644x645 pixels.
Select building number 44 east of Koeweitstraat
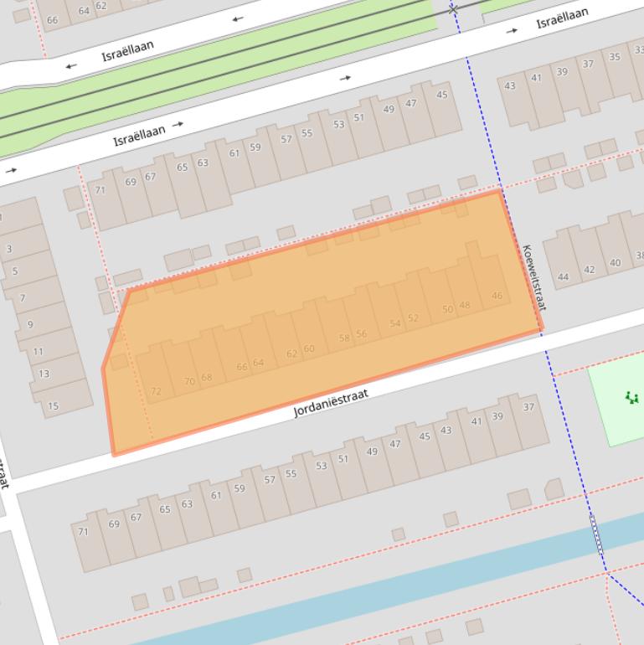click(563, 276)
